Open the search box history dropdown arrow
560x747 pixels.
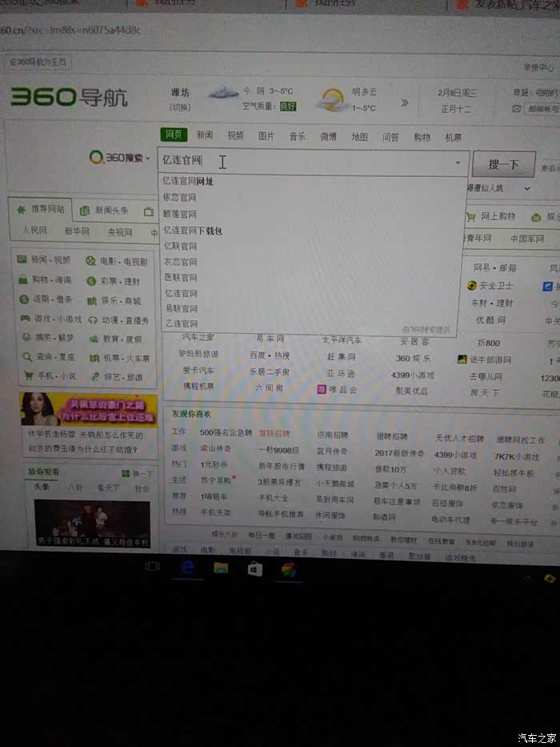[458, 163]
